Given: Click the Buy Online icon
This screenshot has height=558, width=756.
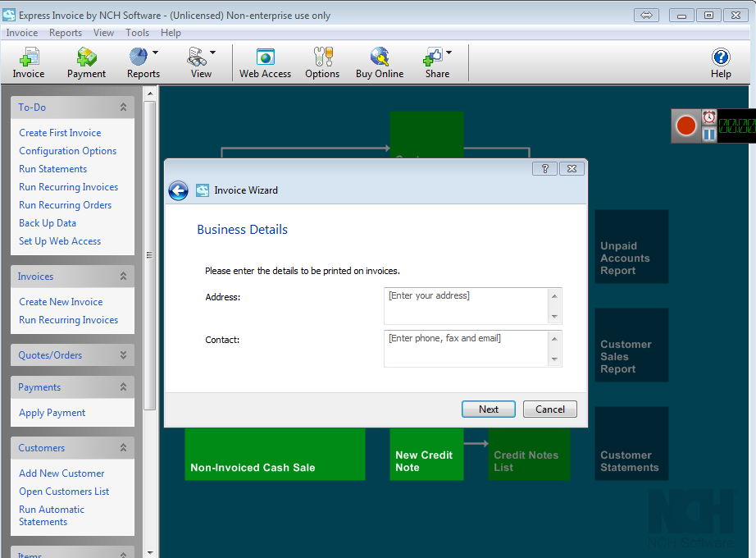Looking at the screenshot, I should point(380,62).
